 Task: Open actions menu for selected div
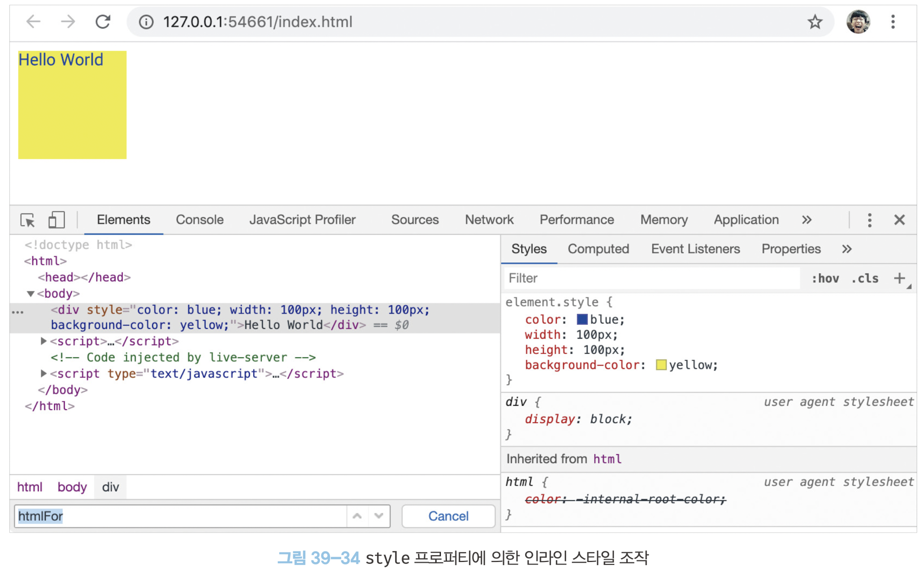point(18,311)
